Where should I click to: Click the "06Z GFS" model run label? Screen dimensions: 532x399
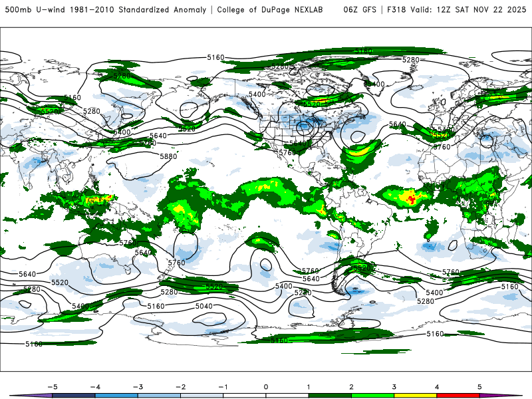(x=360, y=9)
